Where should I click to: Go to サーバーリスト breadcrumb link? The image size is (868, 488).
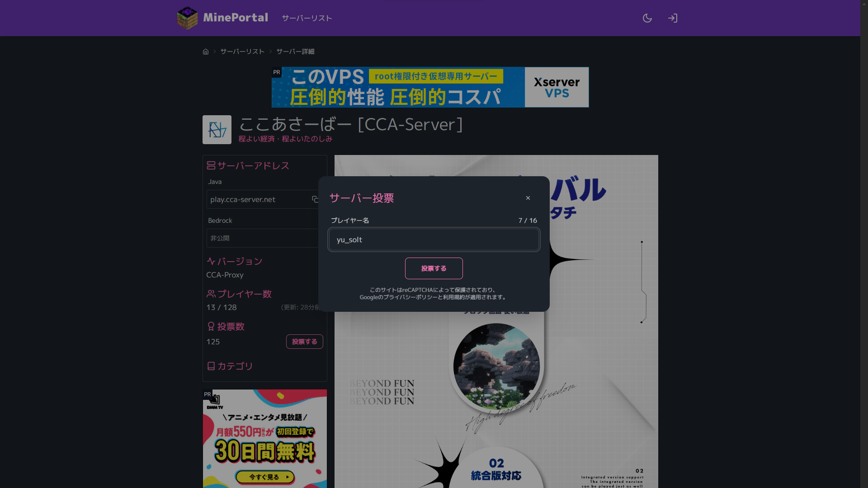coord(242,52)
